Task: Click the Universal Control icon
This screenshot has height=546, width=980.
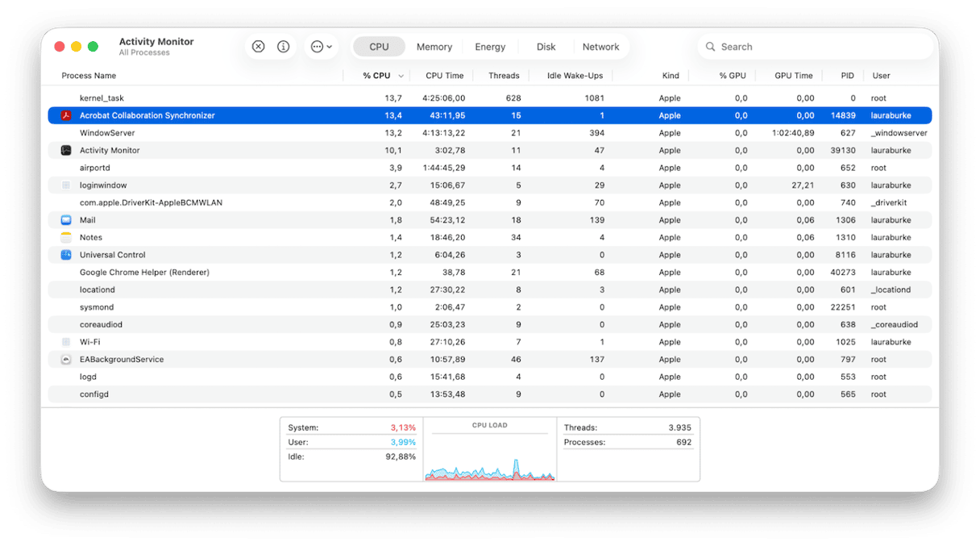Action: 66,255
